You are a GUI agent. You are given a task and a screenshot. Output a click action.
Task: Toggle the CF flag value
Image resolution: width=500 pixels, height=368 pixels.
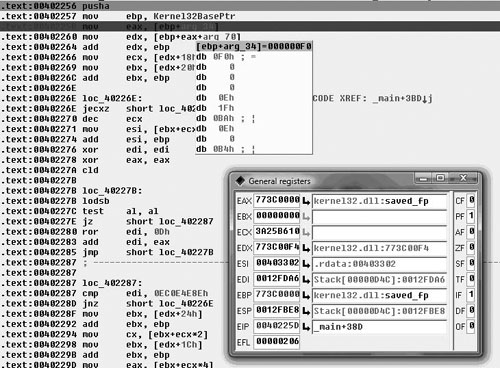471,200
